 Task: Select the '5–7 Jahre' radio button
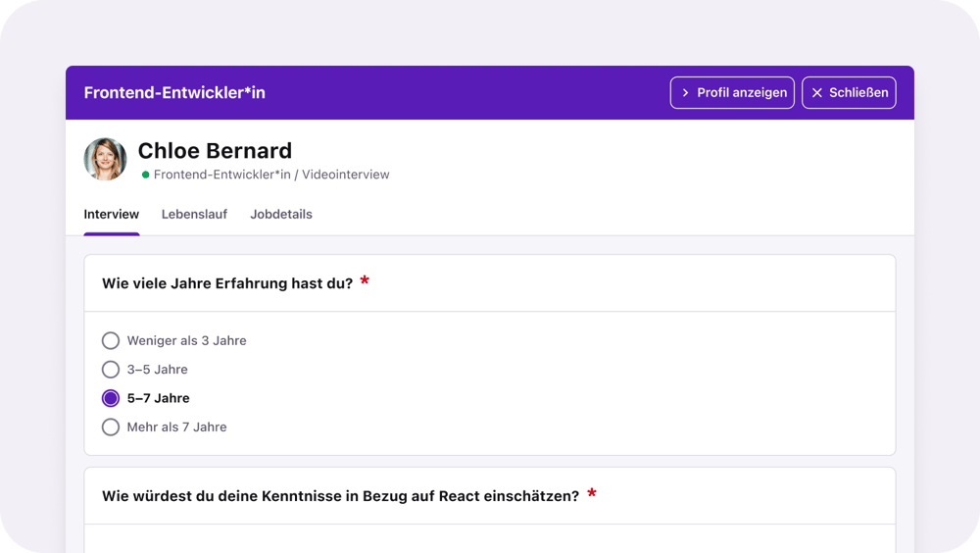point(111,398)
